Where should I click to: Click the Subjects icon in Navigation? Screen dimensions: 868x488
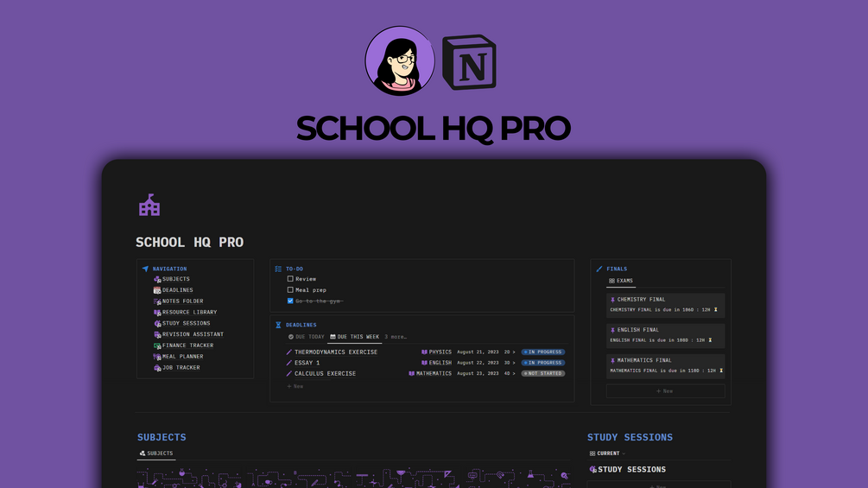(157, 279)
